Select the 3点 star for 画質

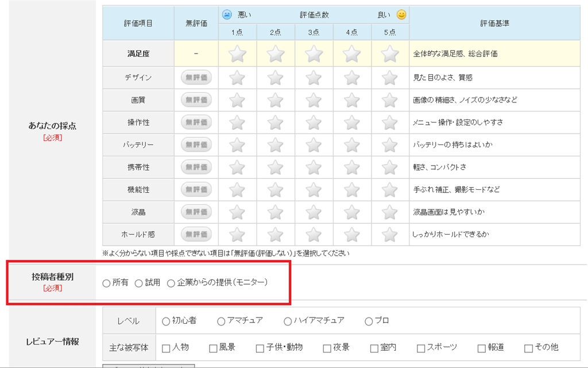click(x=314, y=100)
